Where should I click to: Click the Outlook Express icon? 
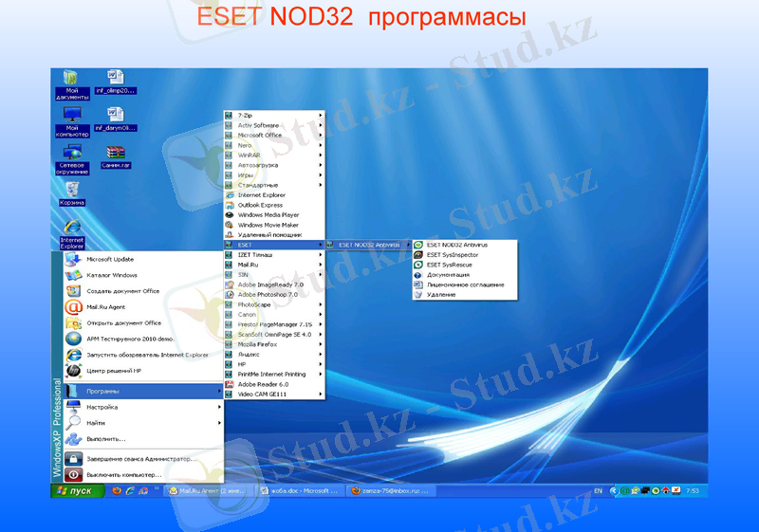230,205
